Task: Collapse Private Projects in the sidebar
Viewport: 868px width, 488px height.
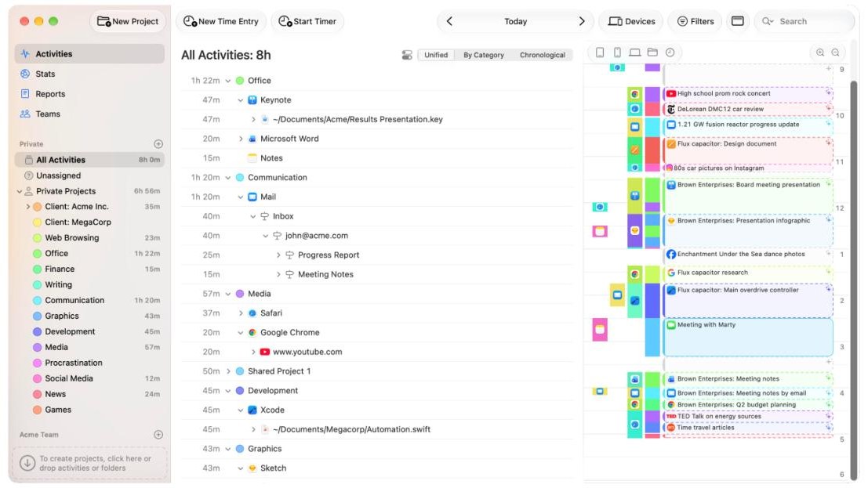Action: (20, 191)
